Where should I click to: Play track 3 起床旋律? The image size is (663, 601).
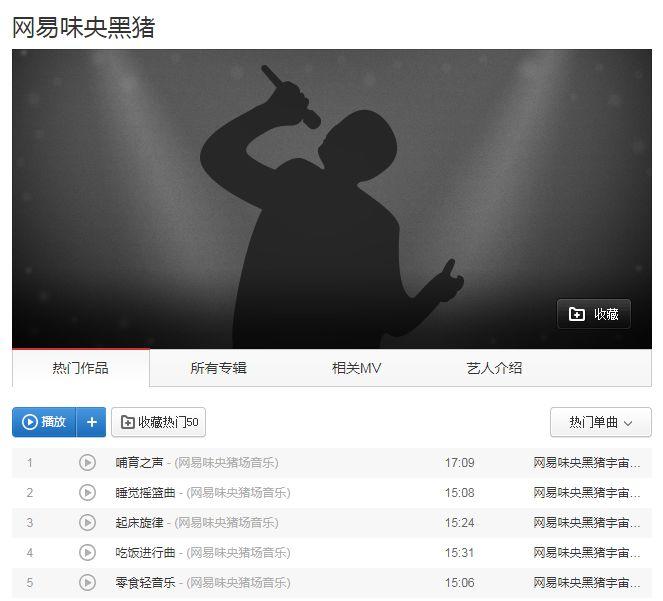tap(87, 523)
